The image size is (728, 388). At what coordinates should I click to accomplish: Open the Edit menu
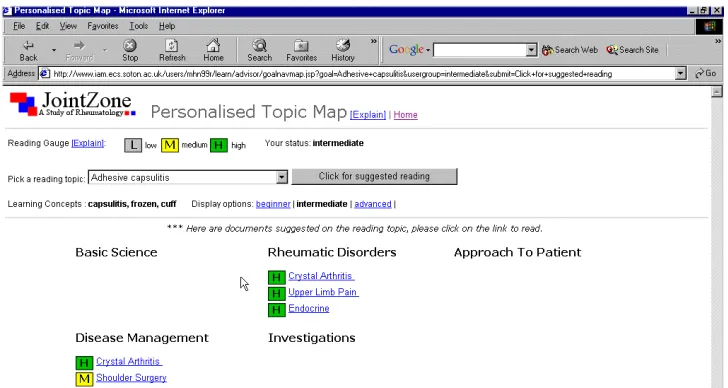tap(42, 26)
